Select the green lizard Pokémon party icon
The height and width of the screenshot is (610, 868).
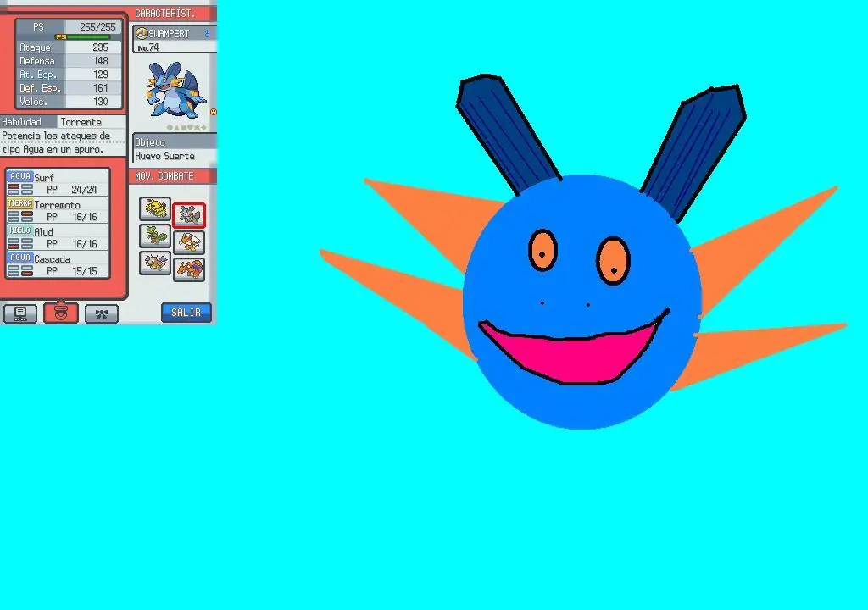[155, 236]
